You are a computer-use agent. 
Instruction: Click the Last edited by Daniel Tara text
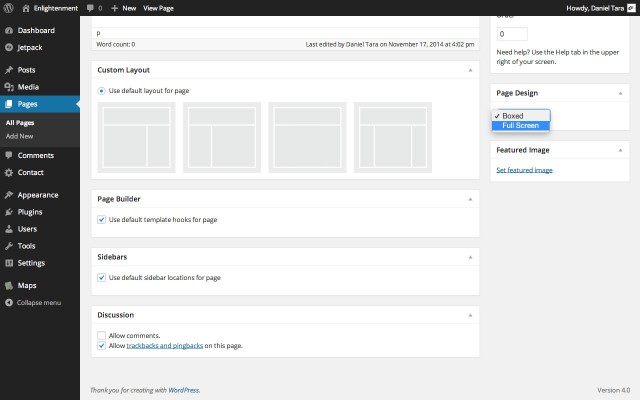pos(390,44)
